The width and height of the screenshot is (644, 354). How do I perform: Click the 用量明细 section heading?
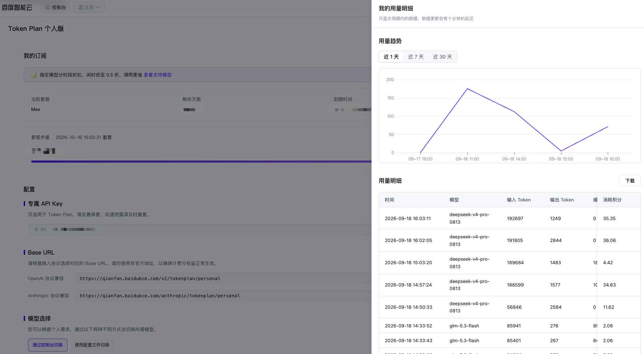point(390,181)
